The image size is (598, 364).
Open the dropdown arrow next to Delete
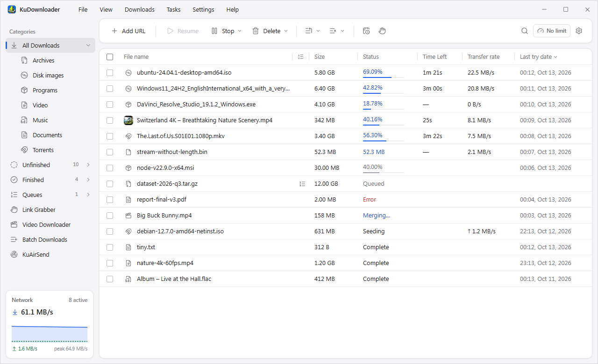[286, 31]
